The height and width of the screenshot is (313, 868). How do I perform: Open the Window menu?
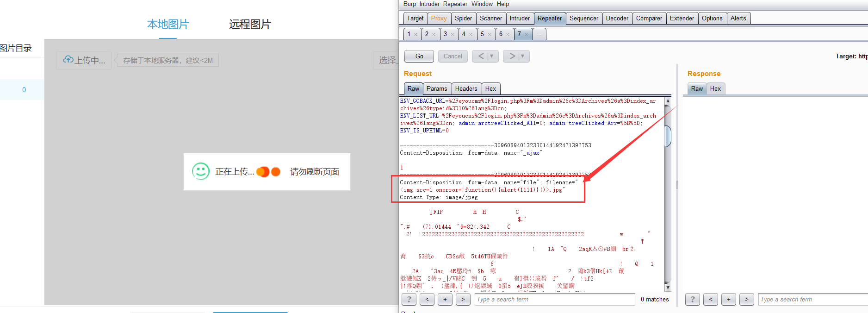click(482, 4)
